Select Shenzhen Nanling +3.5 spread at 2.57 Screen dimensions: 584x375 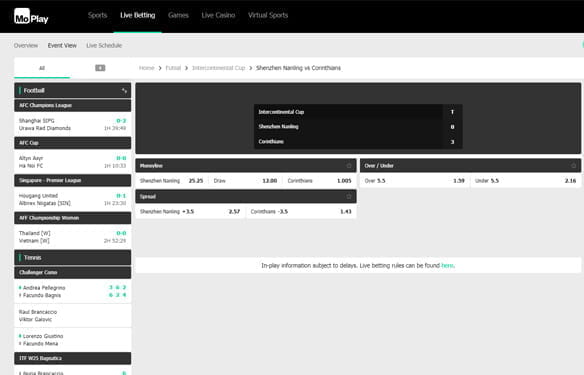[x=190, y=212]
